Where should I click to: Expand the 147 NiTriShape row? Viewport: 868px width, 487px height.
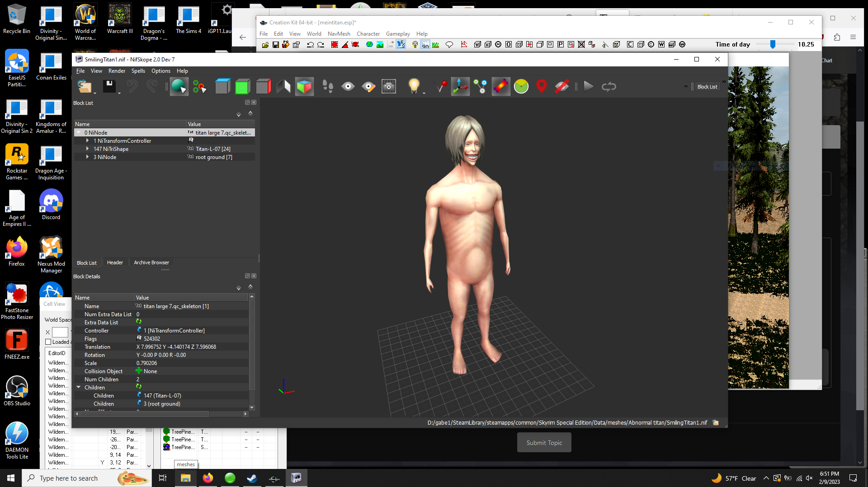[88, 149]
